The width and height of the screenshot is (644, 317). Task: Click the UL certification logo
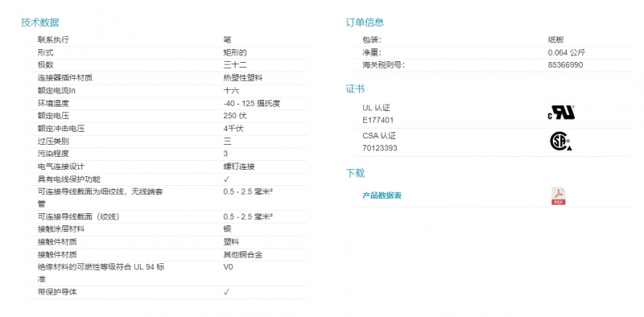(x=561, y=112)
